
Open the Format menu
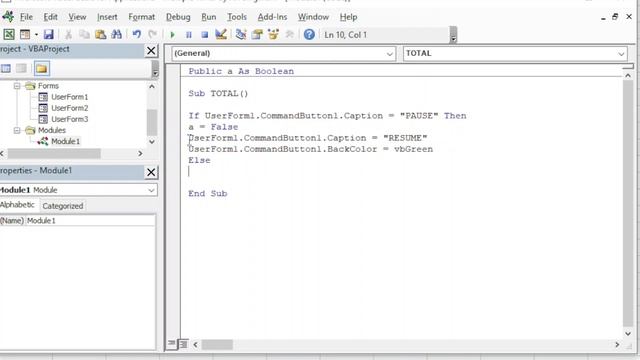(x=142, y=17)
